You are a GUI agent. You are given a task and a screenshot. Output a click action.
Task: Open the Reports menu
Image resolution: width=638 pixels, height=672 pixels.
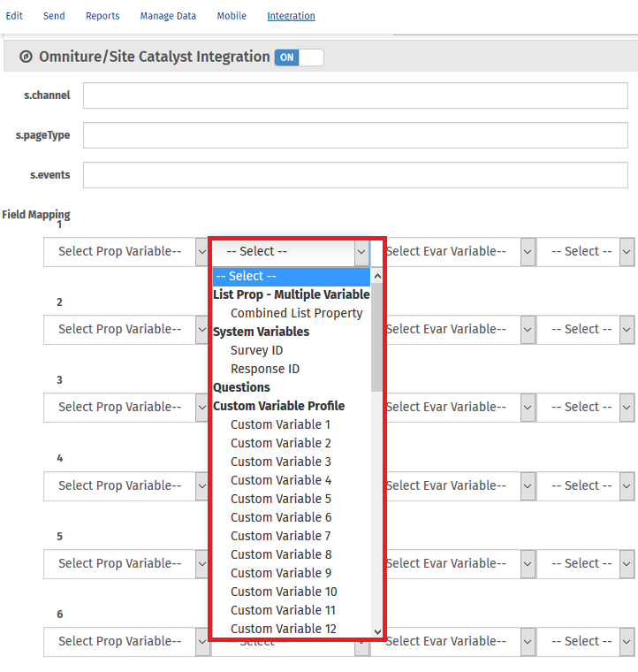coord(103,16)
